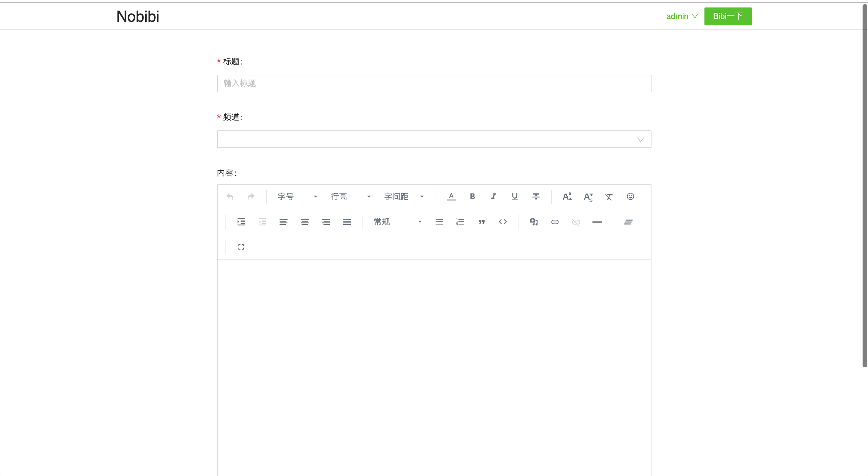Click the 输入标题 title input field
Viewport: 868px width, 476px height.
[434, 84]
